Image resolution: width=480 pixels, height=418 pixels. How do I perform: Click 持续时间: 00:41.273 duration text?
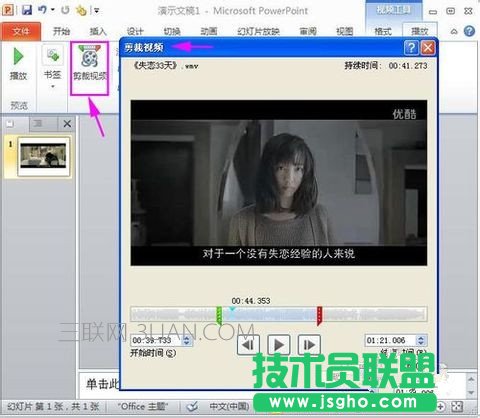386,66
